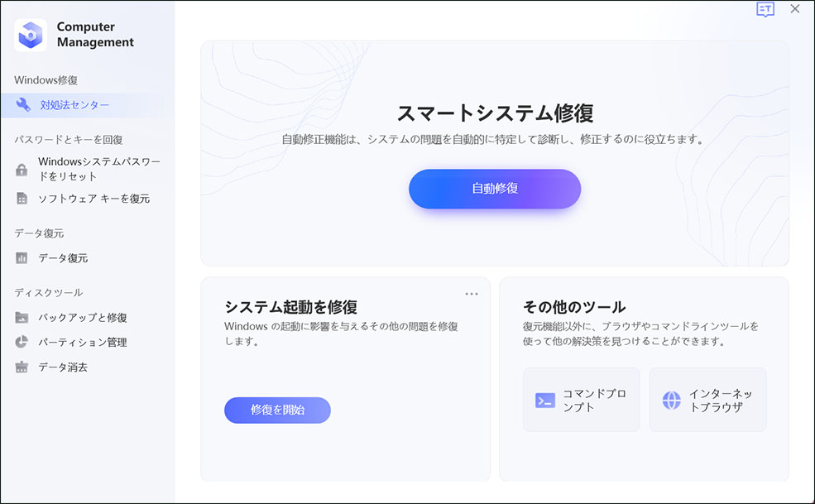Select 対処法センター in the sidebar

coord(74,105)
